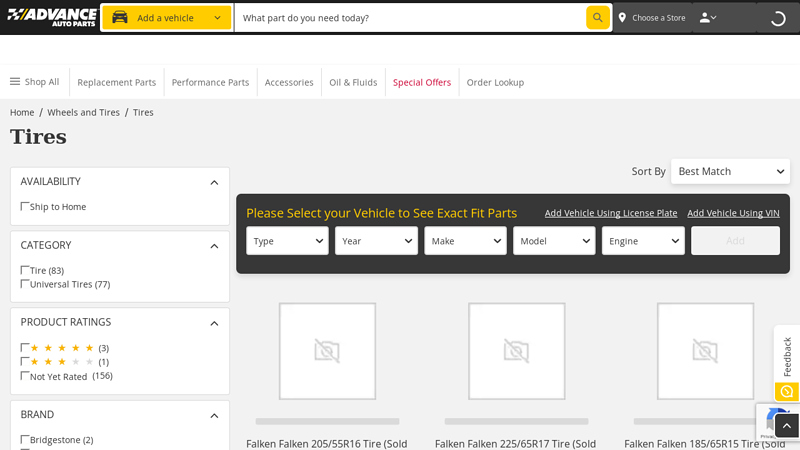
Task: Open the vehicle Engine dropdown
Action: point(643,241)
